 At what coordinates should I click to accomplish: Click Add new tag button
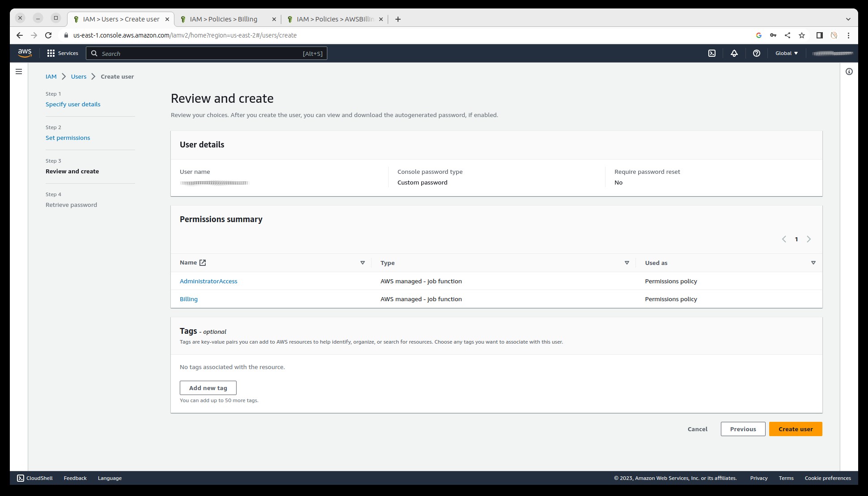(x=208, y=388)
